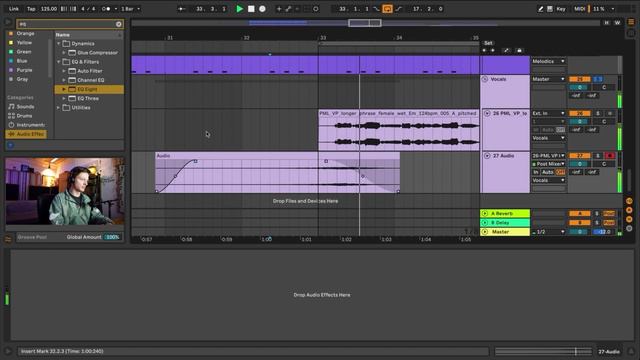
Task: Click the Link button
Action: (14, 9)
